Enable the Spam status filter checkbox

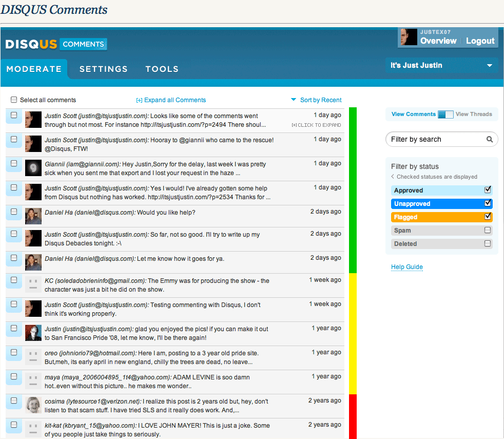coord(488,231)
